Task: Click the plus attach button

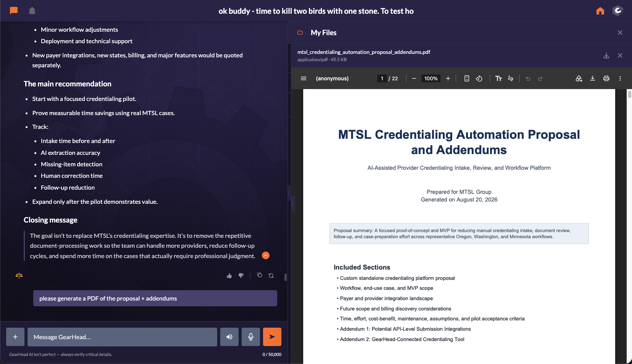Action: [15, 337]
